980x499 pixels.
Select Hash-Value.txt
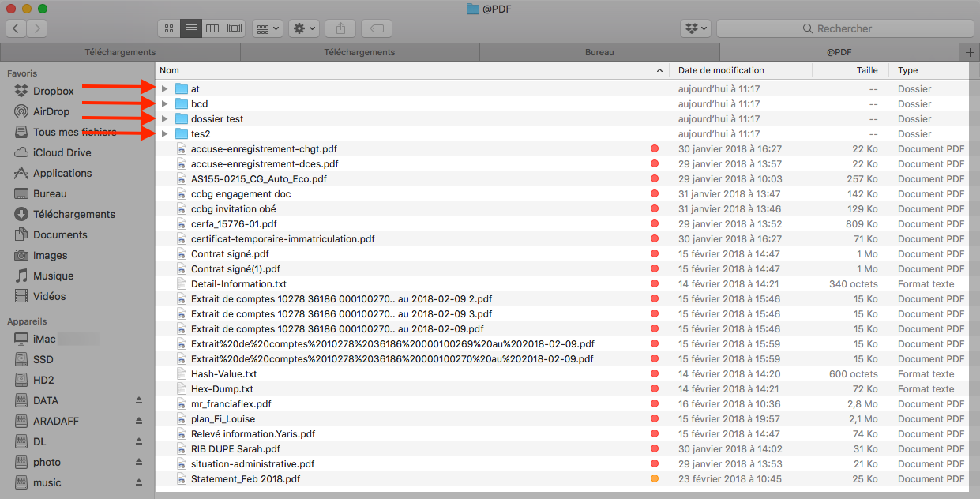pos(223,374)
